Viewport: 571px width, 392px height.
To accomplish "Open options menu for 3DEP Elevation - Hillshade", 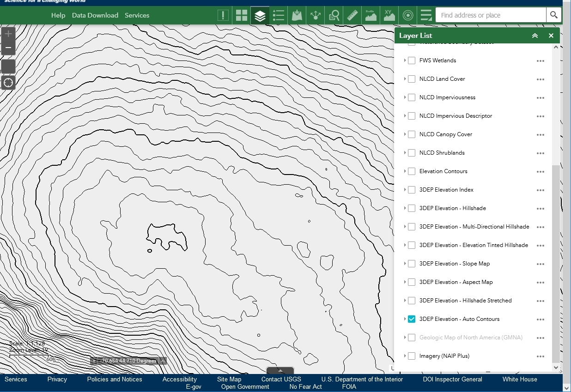I will 540,209.
